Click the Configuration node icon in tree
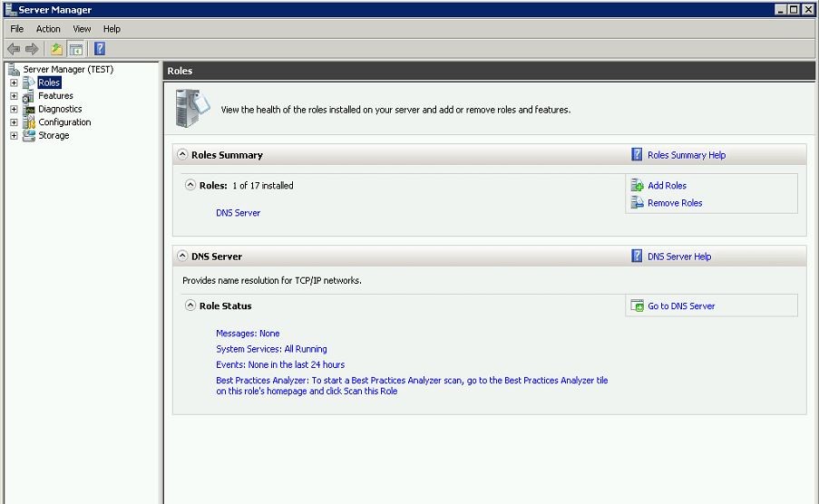Viewport: 819px width, 504px height. point(29,122)
